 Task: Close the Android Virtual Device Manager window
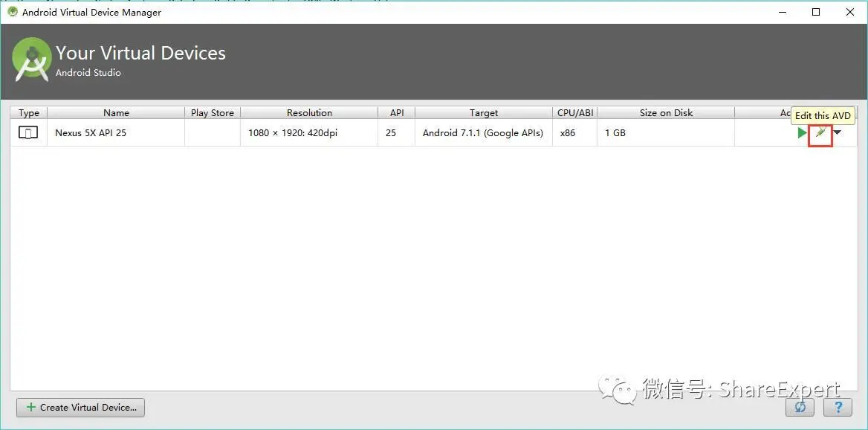(x=849, y=12)
